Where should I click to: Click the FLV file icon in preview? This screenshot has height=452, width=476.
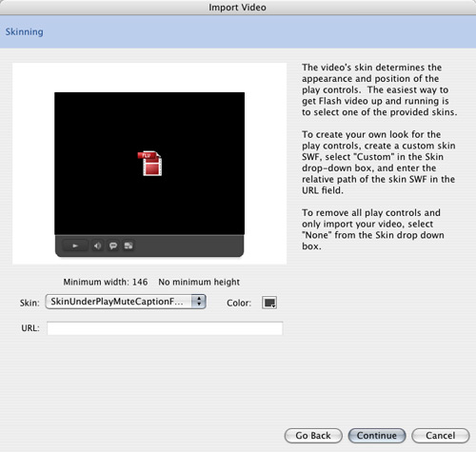pyautogui.click(x=149, y=164)
